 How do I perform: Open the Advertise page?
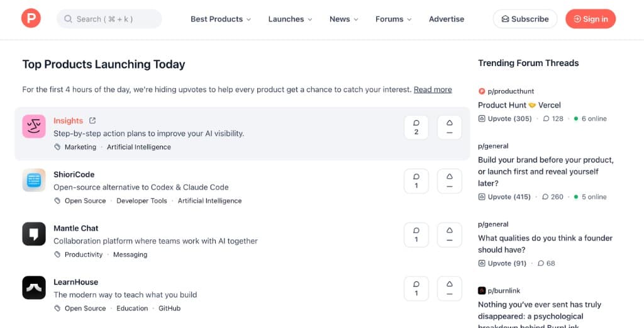pos(447,19)
